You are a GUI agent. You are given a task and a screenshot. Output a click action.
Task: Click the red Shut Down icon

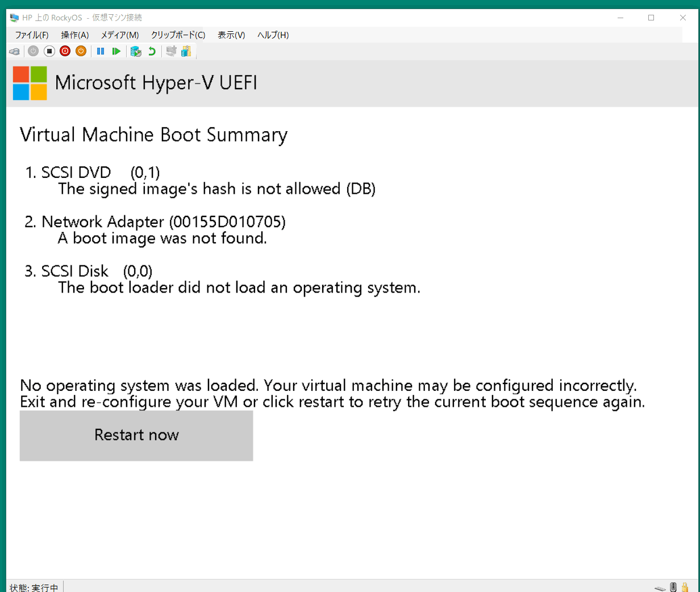tap(65, 51)
